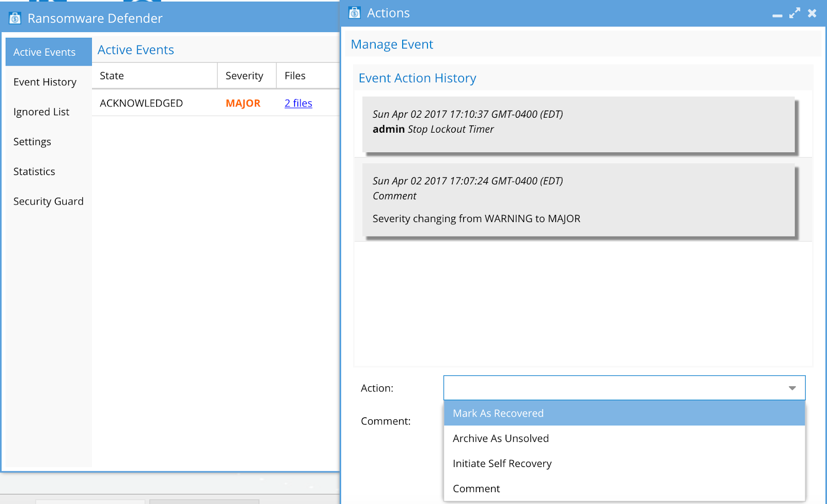Open the 2 files link

tap(298, 103)
